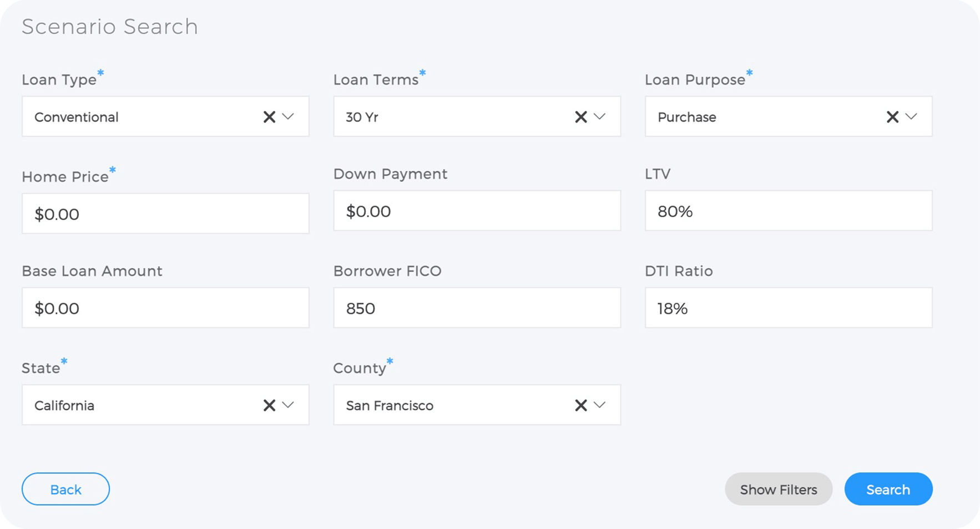Clear the San Francisco county selection
980x529 pixels.
[x=580, y=405]
